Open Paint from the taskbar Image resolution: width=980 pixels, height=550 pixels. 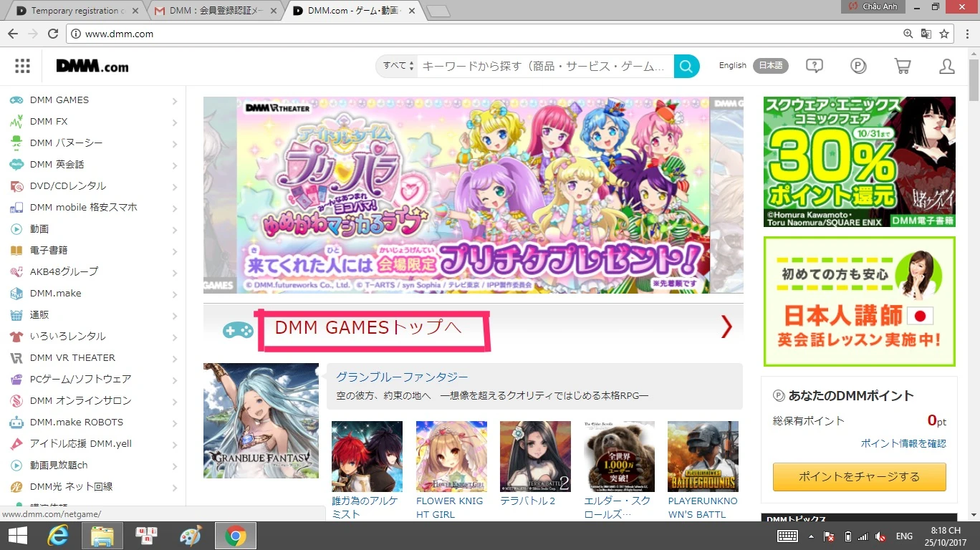(x=191, y=536)
